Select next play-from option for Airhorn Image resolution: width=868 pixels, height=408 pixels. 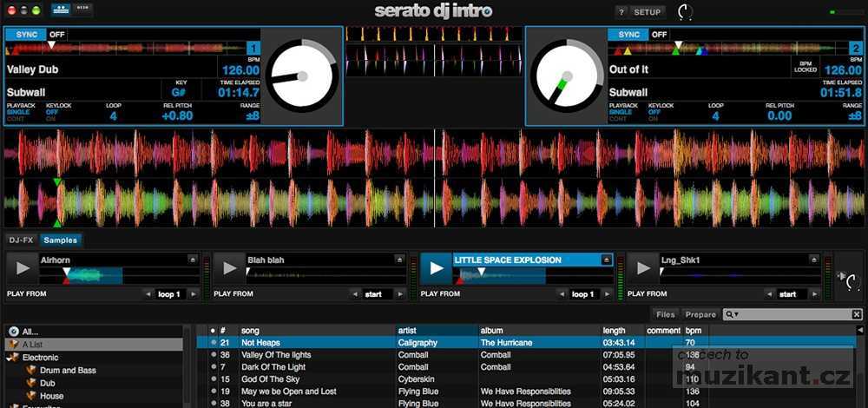click(x=193, y=294)
